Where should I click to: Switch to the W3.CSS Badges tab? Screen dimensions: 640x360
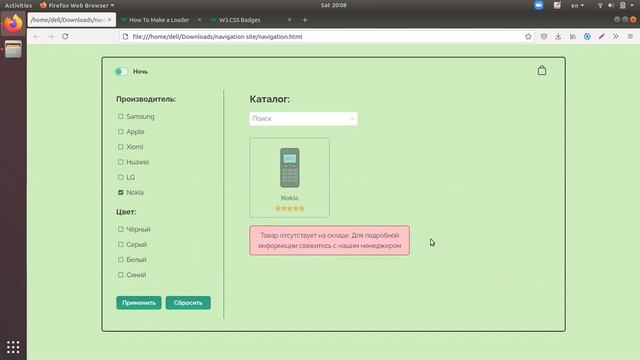[240, 20]
